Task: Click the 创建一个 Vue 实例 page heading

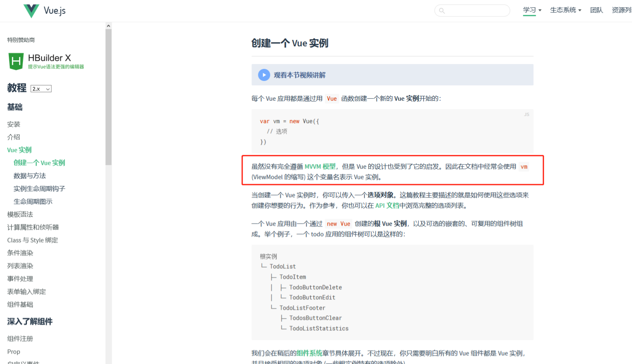Action: (x=290, y=43)
